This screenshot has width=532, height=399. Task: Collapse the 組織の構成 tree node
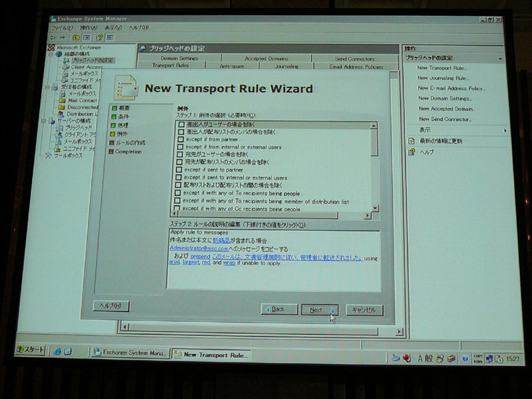pos(51,54)
